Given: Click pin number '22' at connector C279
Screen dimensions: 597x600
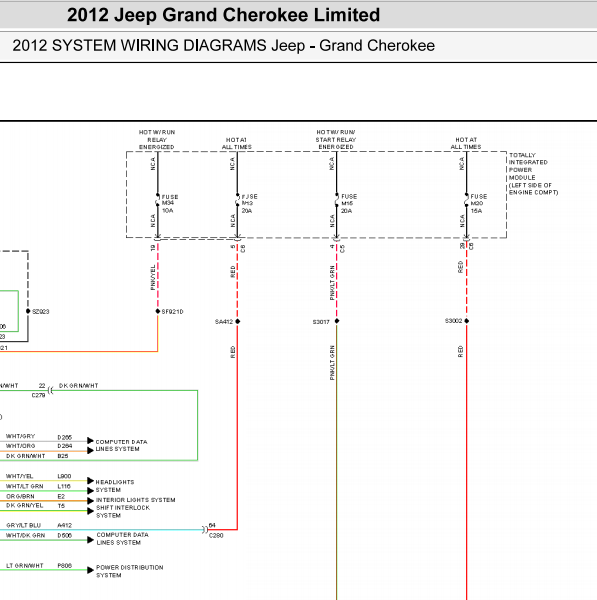Looking at the screenshot, I should tap(42, 386).
